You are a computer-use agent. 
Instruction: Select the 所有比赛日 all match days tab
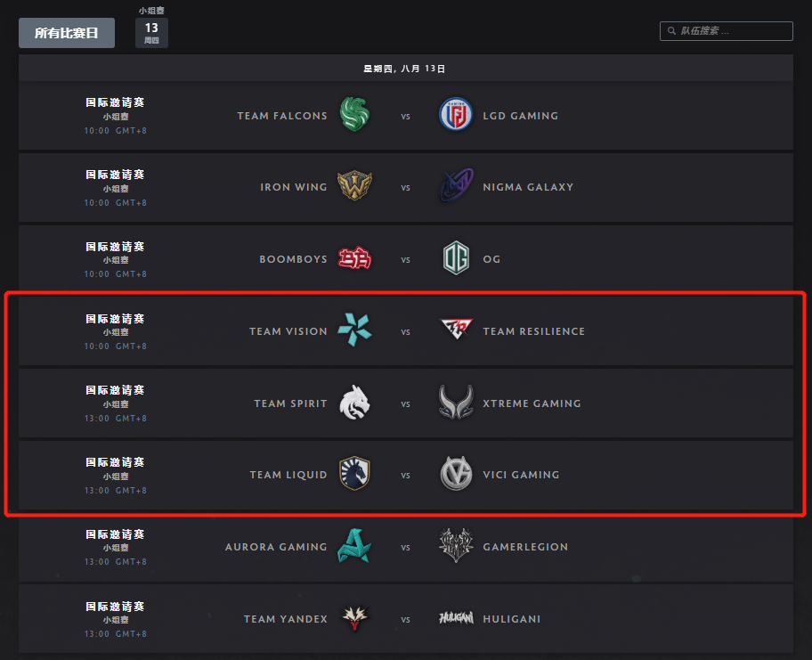[67, 33]
